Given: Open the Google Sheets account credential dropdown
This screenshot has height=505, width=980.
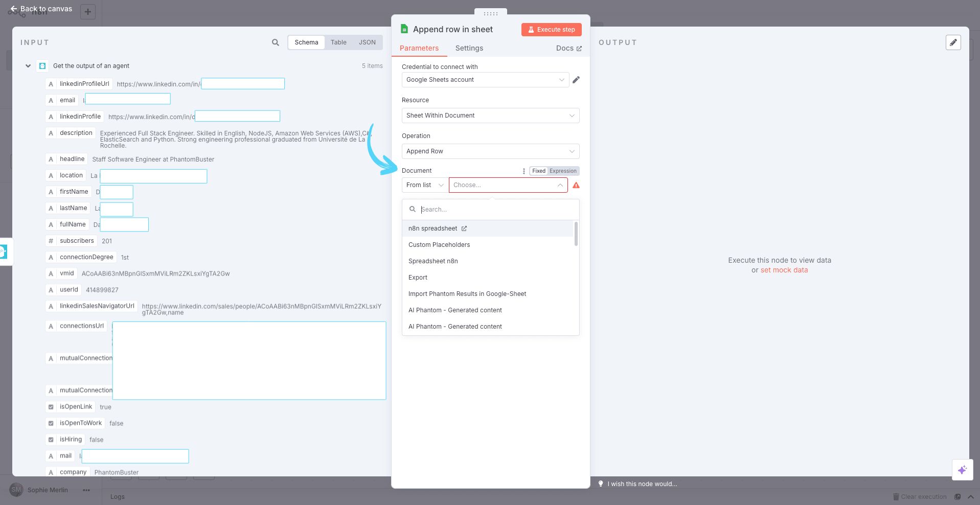Looking at the screenshot, I should click(485, 80).
